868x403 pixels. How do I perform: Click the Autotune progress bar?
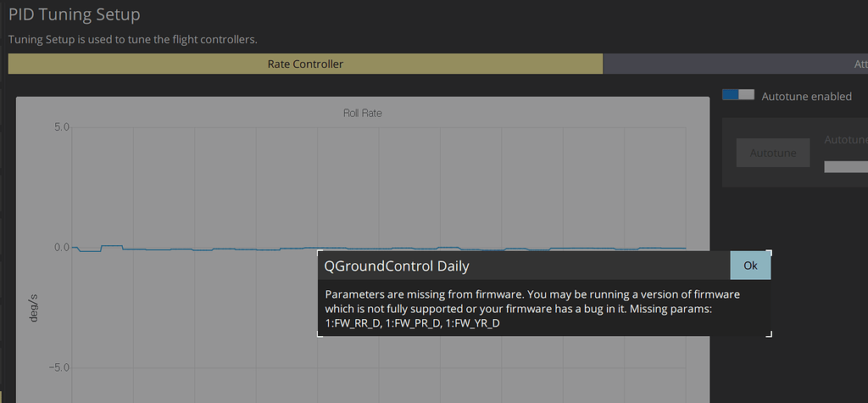click(x=846, y=167)
